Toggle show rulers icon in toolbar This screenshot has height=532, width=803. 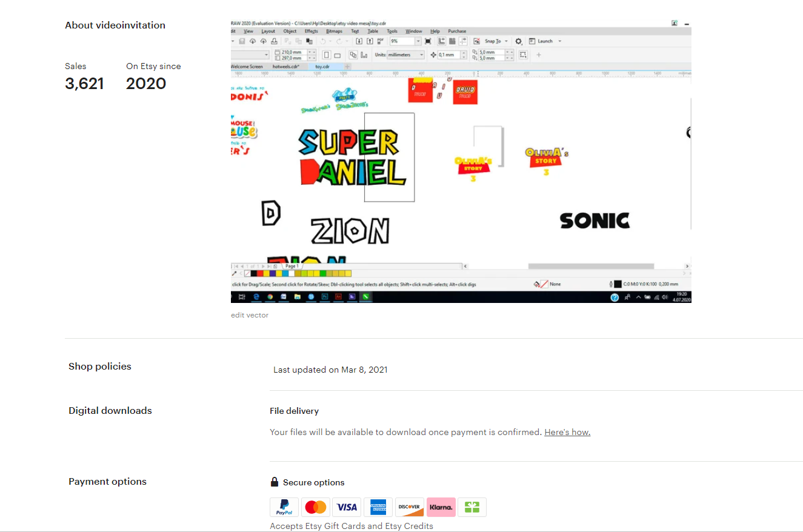click(440, 41)
